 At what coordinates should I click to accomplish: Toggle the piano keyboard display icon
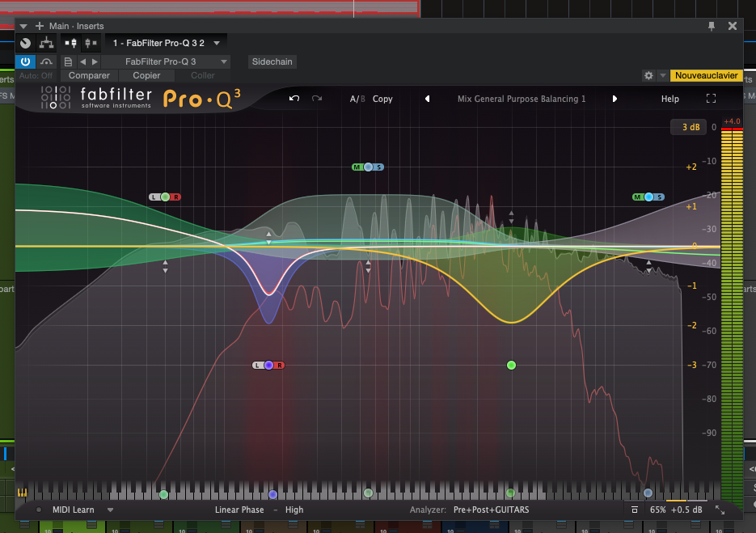coord(22,493)
